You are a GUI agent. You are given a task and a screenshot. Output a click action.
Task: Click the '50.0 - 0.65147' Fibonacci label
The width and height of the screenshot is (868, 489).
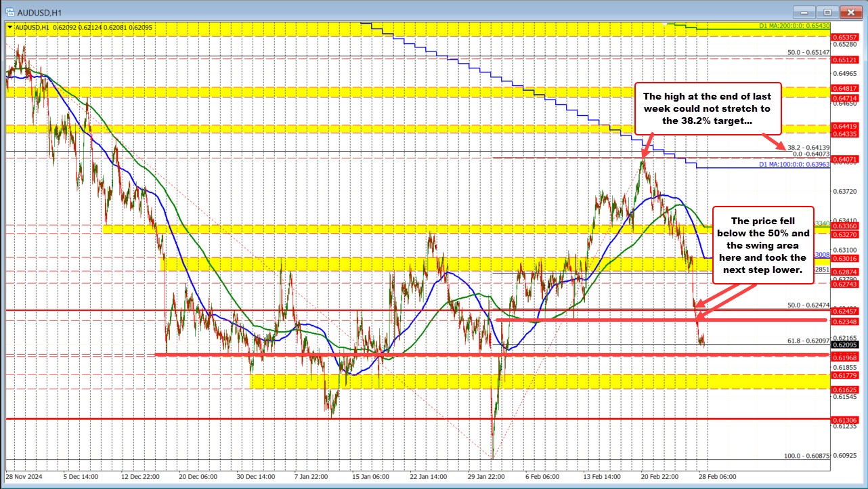tap(808, 51)
